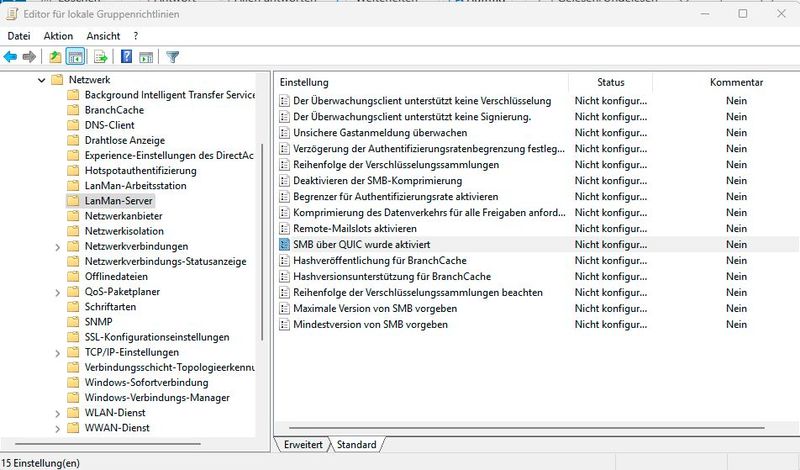Select 'Der Überwachungsclient unterstützt keine Signierung.' setting
This screenshot has height=470, width=800.
[x=412, y=117]
